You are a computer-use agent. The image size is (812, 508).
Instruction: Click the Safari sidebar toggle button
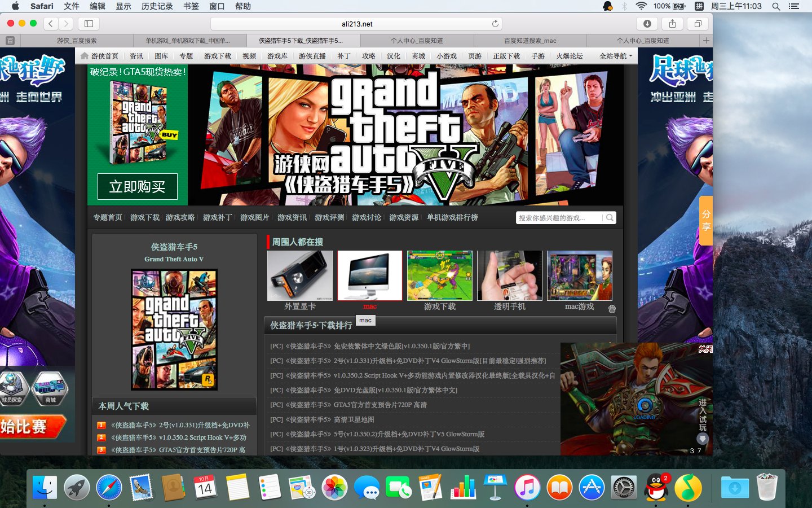pyautogui.click(x=89, y=24)
